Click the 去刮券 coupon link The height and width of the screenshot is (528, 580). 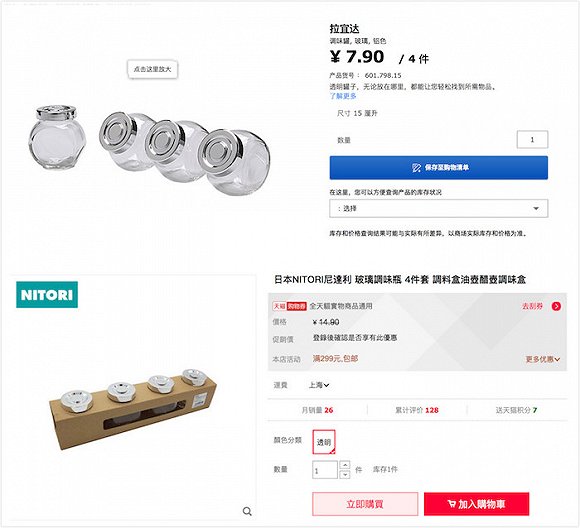point(532,306)
